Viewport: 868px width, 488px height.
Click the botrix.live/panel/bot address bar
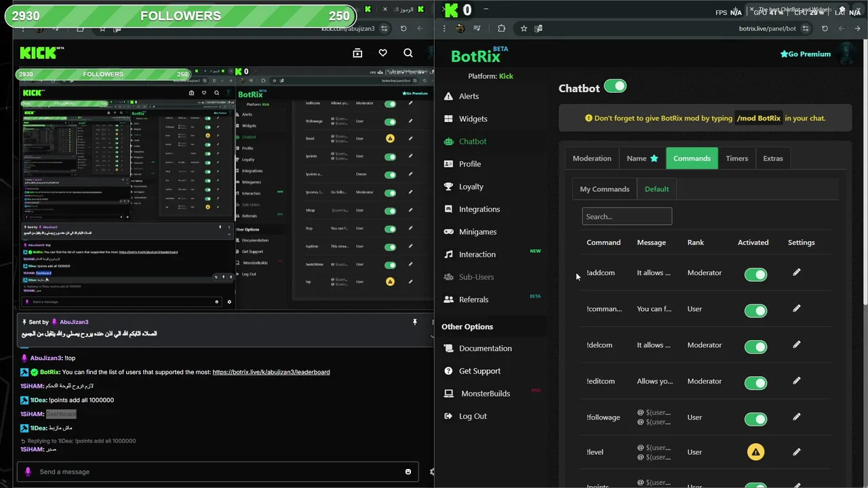tap(767, 28)
